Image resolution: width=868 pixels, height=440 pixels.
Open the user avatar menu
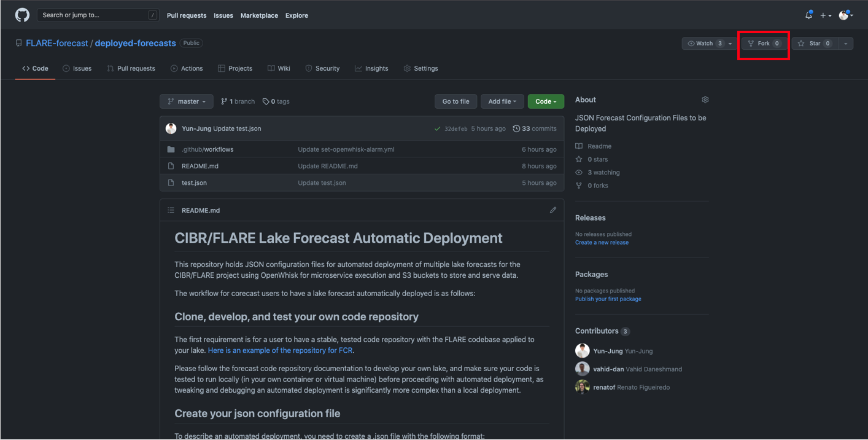[846, 15]
